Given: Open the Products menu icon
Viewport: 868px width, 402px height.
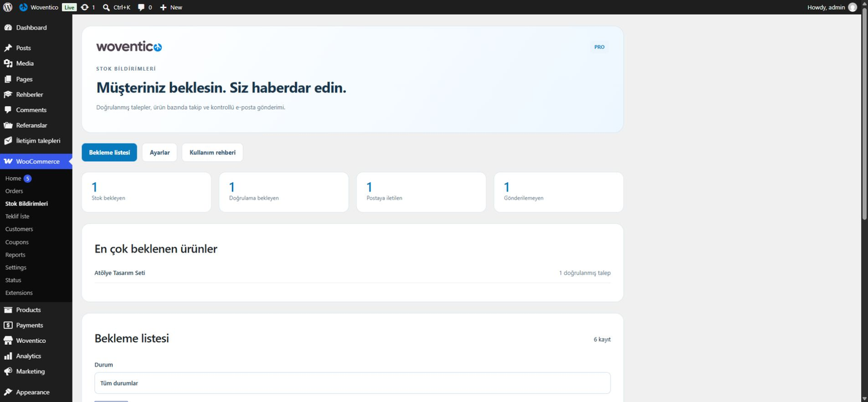Looking at the screenshot, I should pyautogui.click(x=8, y=310).
